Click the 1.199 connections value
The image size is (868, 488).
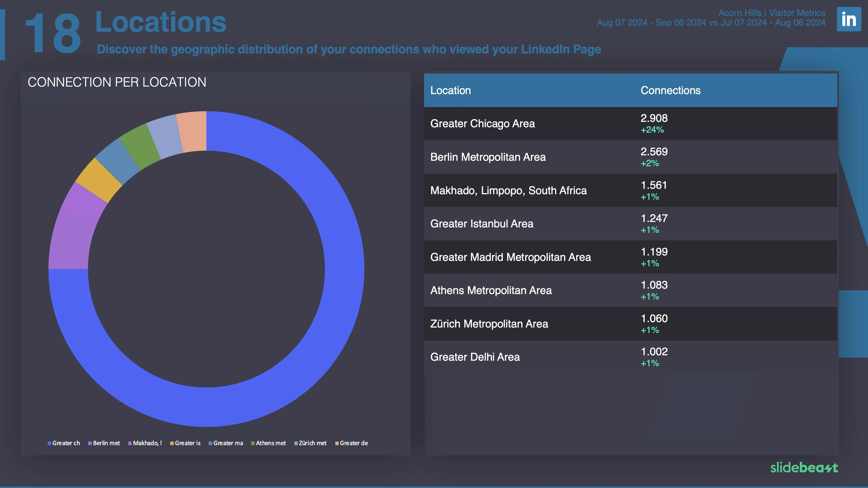[654, 252]
